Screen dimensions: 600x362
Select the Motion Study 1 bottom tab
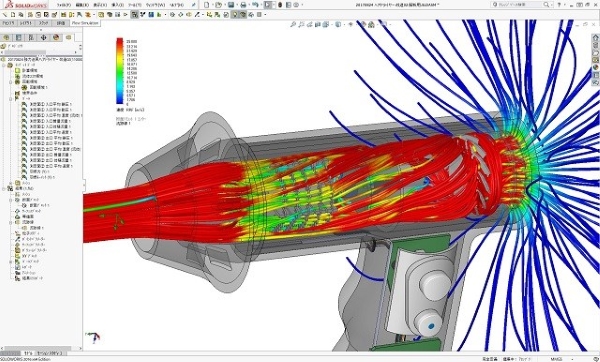coord(50,353)
